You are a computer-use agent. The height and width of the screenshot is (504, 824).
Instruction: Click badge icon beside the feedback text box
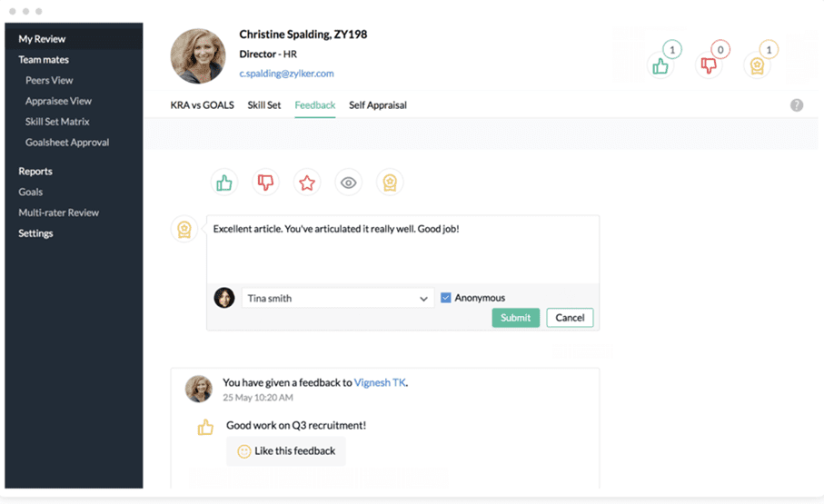(x=184, y=229)
